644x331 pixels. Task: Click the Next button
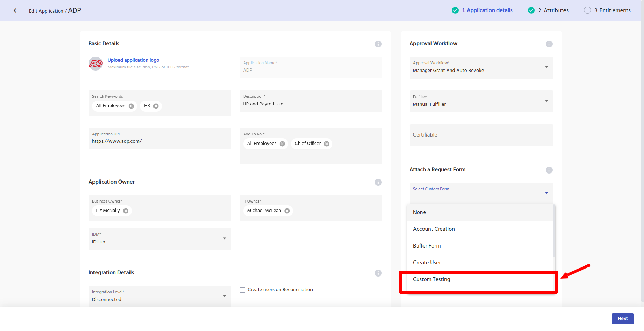(x=622, y=318)
